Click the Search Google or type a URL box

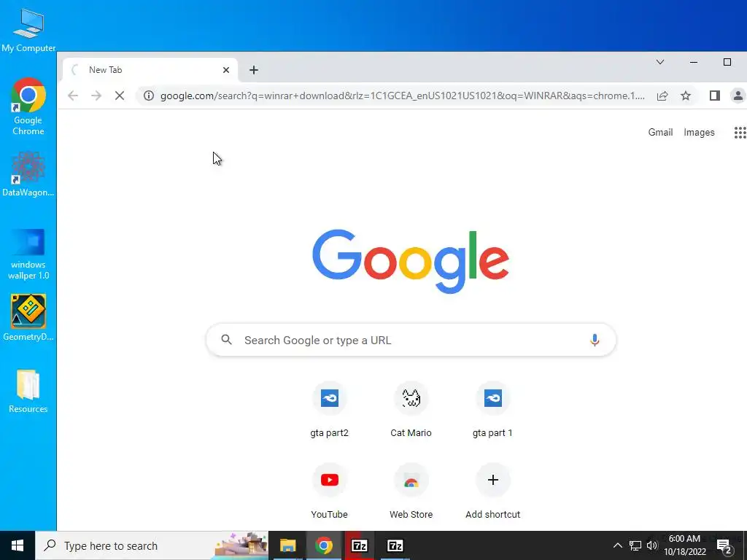point(411,340)
